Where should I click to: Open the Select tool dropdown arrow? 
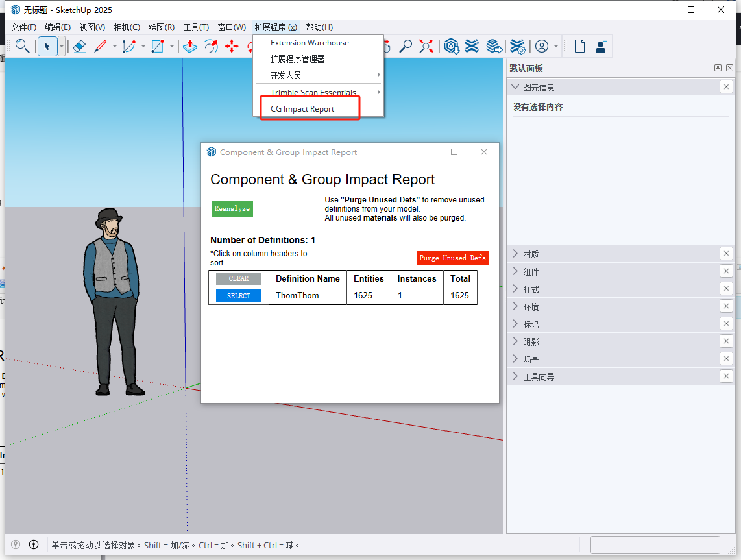62,46
